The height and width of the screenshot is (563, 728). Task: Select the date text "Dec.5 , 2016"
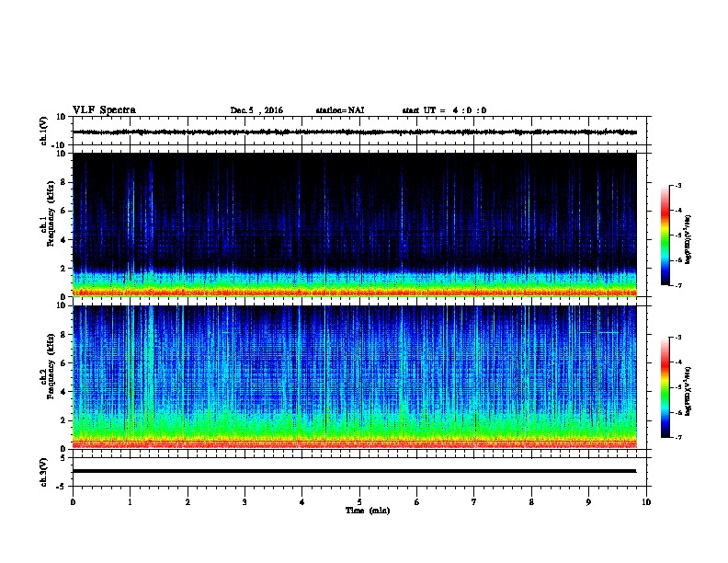tap(256, 110)
